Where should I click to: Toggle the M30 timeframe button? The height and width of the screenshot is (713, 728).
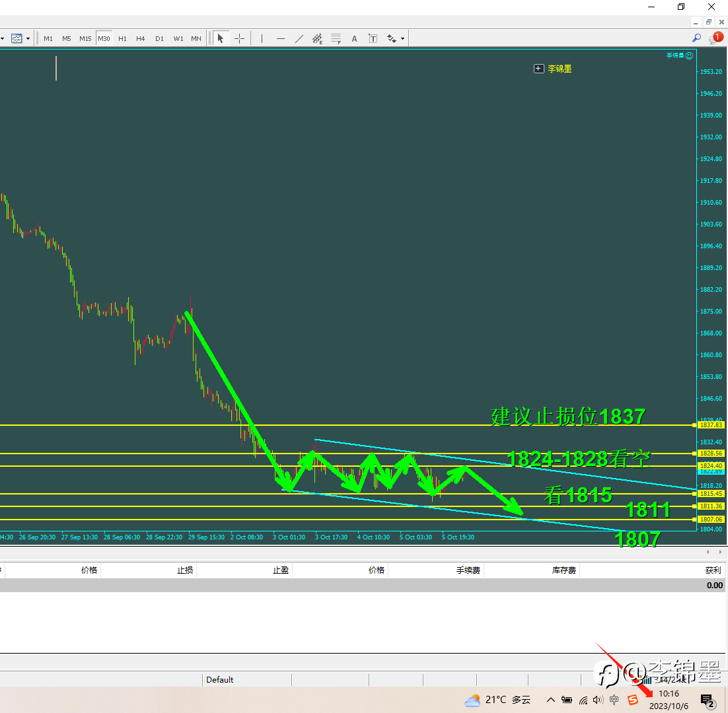tap(104, 38)
